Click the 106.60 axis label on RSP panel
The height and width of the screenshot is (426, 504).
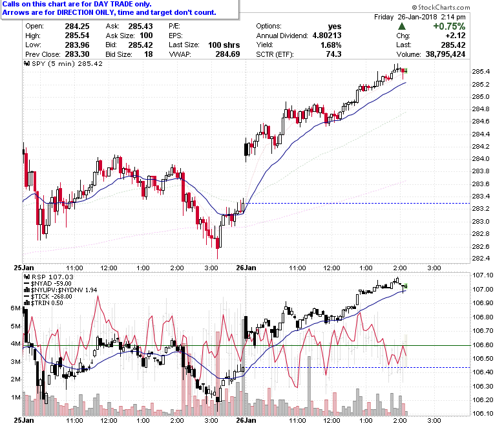pyautogui.click(x=483, y=345)
